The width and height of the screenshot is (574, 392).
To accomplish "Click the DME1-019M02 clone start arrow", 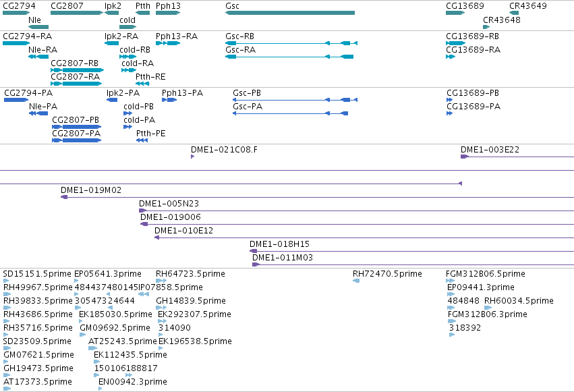I will click(x=64, y=197).
